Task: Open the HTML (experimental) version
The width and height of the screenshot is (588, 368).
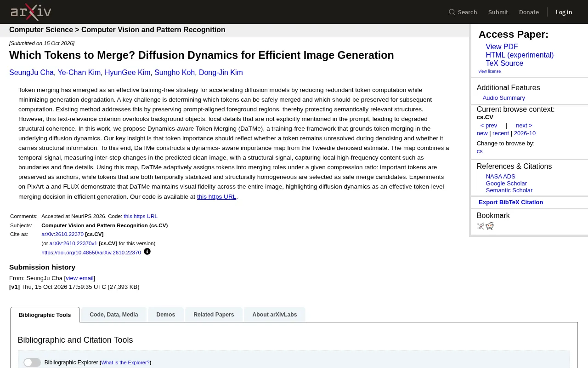Action: [x=520, y=55]
